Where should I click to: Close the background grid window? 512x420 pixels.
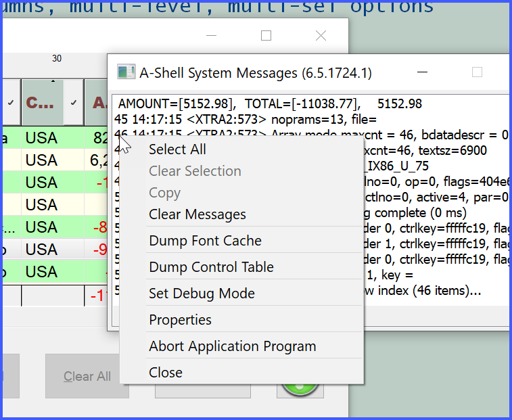tap(321, 36)
